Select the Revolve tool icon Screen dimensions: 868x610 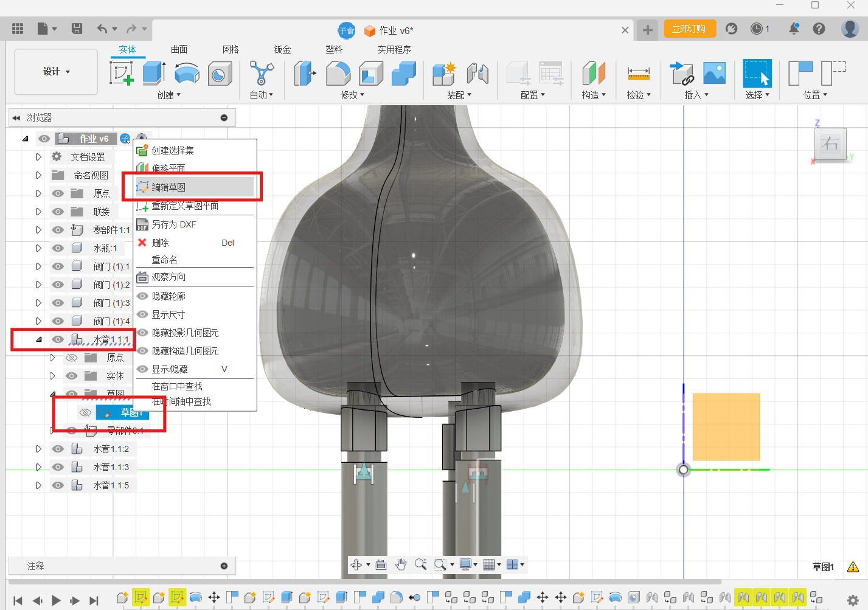(187, 74)
